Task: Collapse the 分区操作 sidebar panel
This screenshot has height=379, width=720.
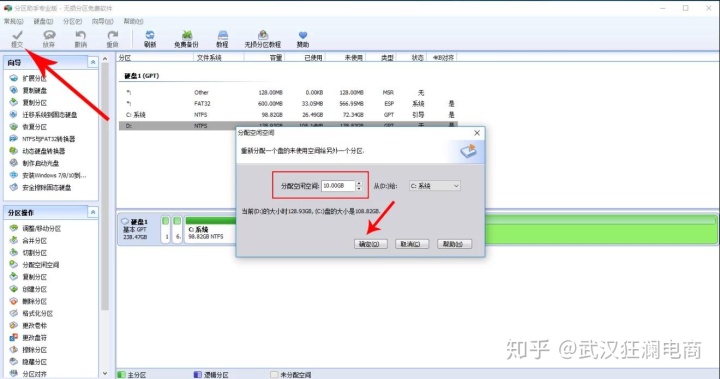Action: click(93, 212)
